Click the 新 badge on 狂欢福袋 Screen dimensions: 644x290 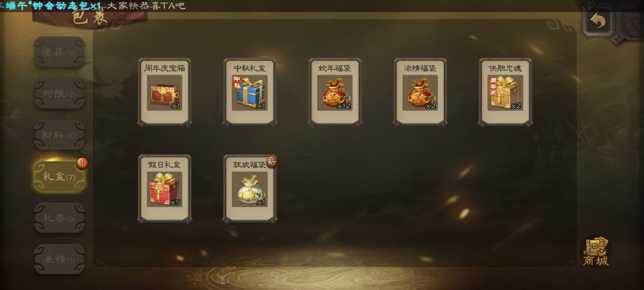(x=271, y=162)
